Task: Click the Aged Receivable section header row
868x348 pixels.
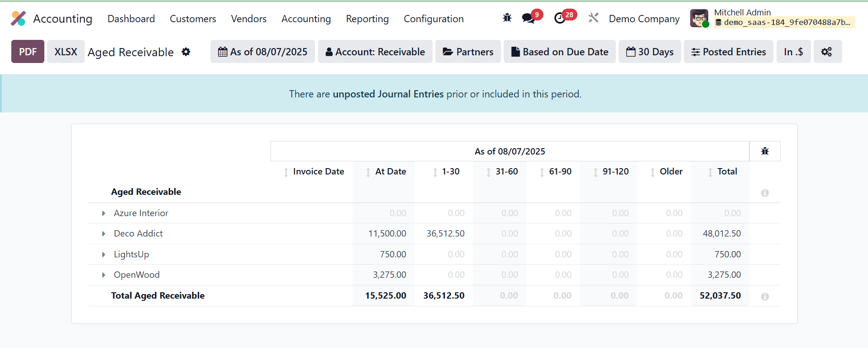Action: click(x=434, y=192)
